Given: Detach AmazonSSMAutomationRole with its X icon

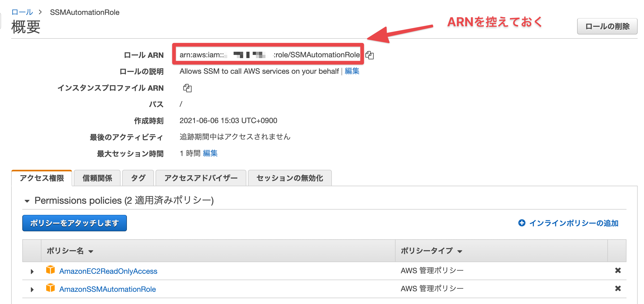Looking at the screenshot, I should pyautogui.click(x=618, y=288).
